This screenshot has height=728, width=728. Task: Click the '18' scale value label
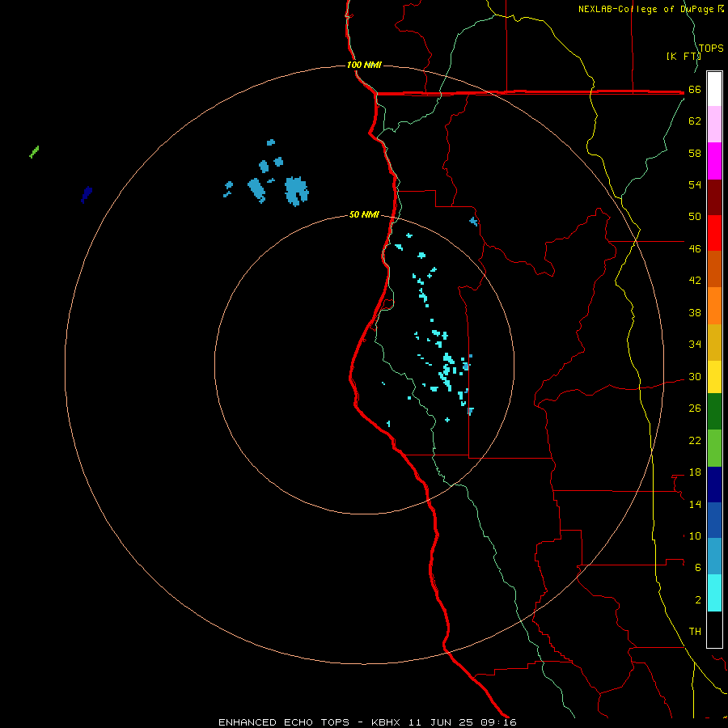(695, 472)
